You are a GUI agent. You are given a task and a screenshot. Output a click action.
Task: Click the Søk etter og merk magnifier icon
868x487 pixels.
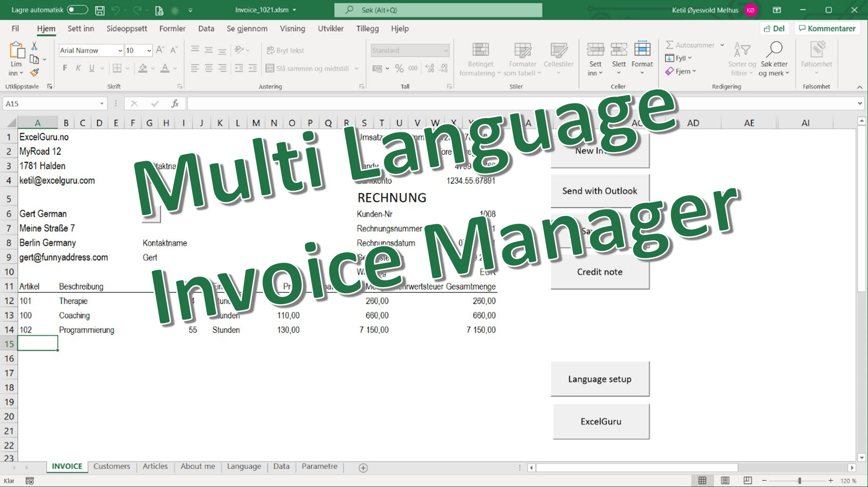coord(774,49)
